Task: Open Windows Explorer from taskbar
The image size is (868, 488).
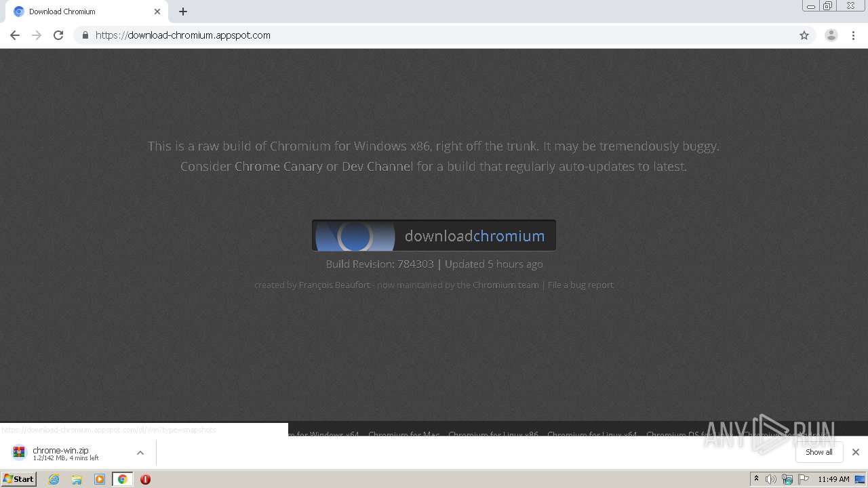Action: pyautogui.click(x=77, y=479)
